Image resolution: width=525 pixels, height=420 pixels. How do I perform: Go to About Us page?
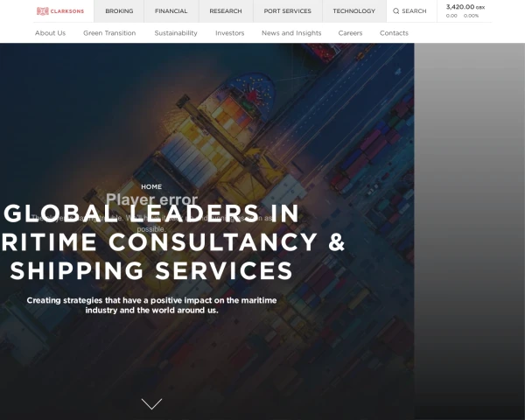click(x=50, y=33)
